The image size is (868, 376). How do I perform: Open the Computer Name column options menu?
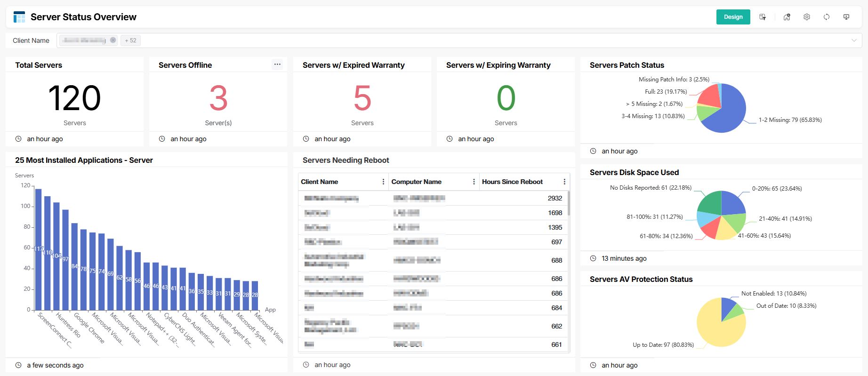474,182
